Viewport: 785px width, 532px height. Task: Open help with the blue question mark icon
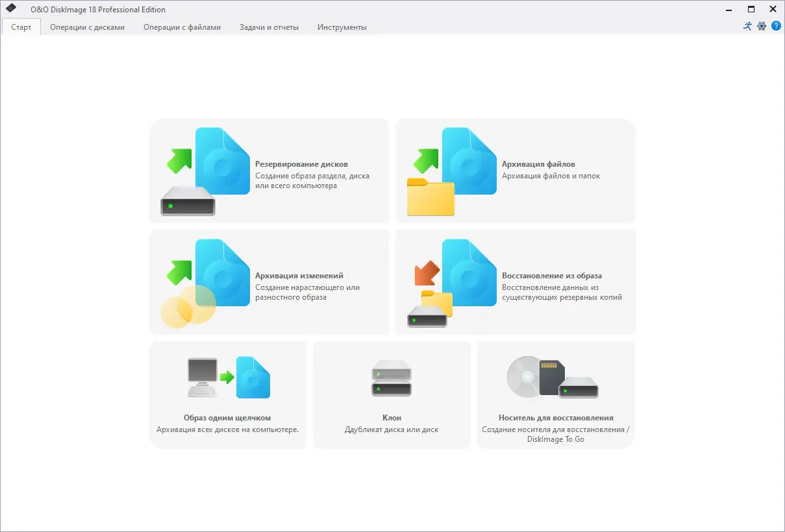776,27
